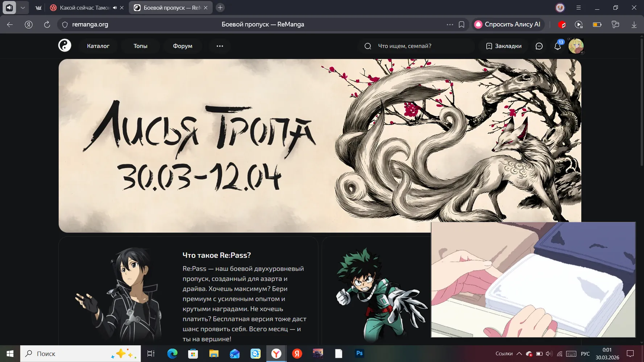Image resolution: width=644 pixels, height=362 pixels.
Task: Open the user profile avatar menu
Action: (576, 46)
